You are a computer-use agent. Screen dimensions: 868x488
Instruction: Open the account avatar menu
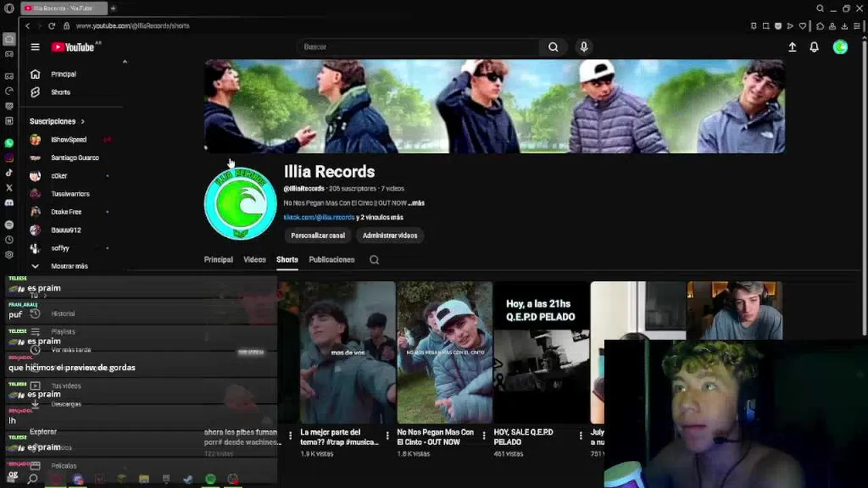[840, 47]
